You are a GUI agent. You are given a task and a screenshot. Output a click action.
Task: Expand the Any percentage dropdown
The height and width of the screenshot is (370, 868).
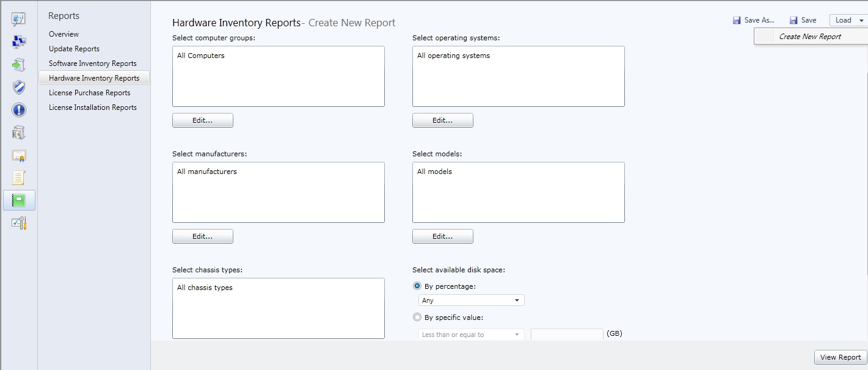pos(471,300)
